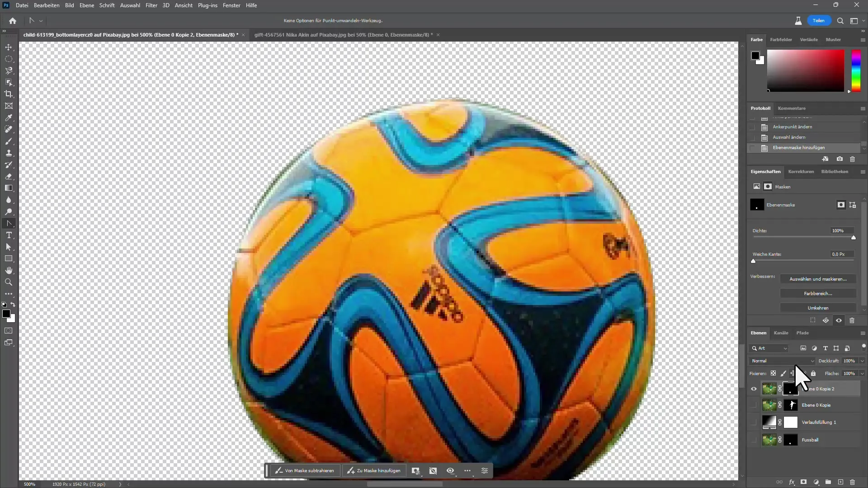This screenshot has height=488, width=868.
Task: Select the Clone Stamp tool
Action: 9,153
